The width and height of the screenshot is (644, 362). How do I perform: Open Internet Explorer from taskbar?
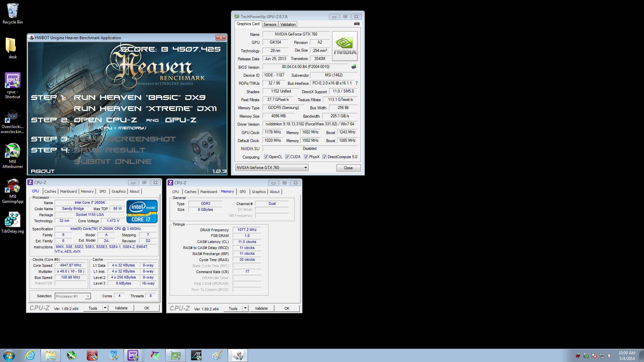[x=30, y=355]
